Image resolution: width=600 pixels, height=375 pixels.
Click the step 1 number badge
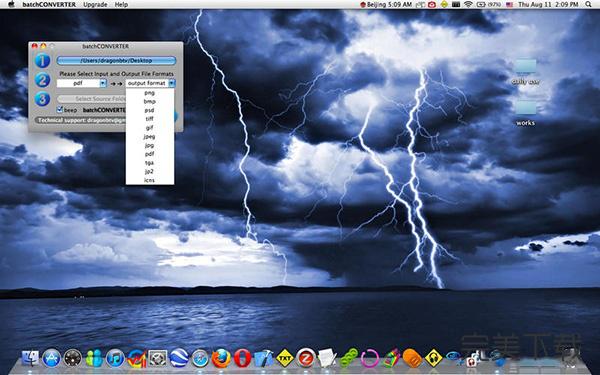point(42,60)
